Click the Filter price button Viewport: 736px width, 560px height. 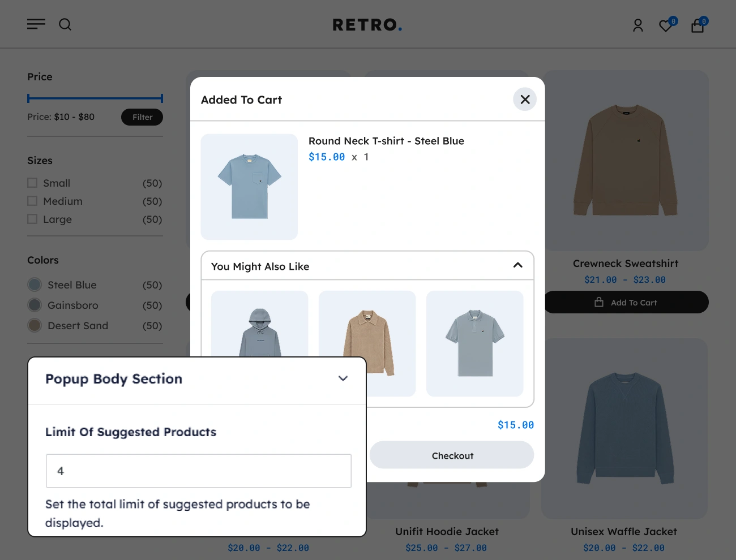[142, 117]
